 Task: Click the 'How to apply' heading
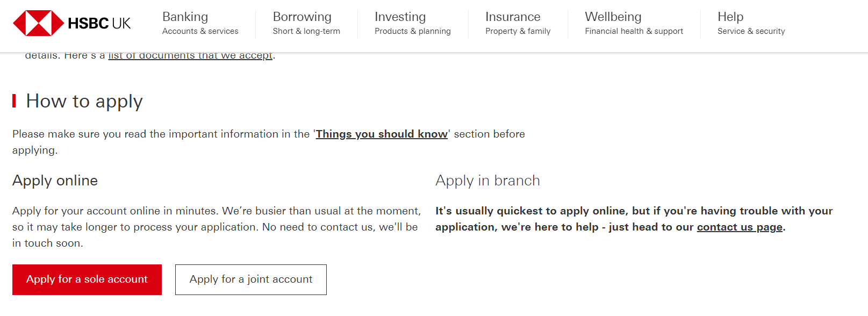click(x=84, y=101)
